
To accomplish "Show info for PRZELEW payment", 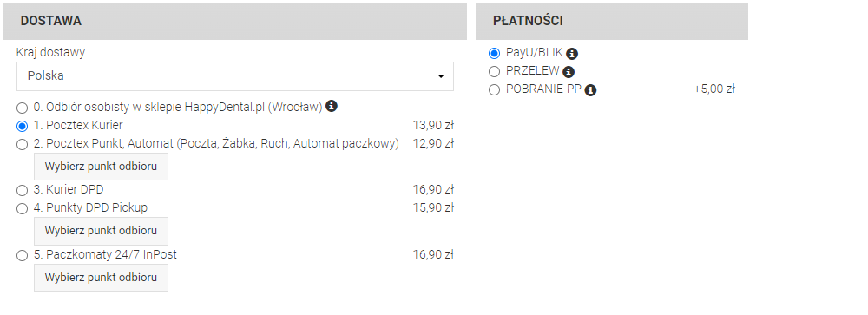I will 569,72.
